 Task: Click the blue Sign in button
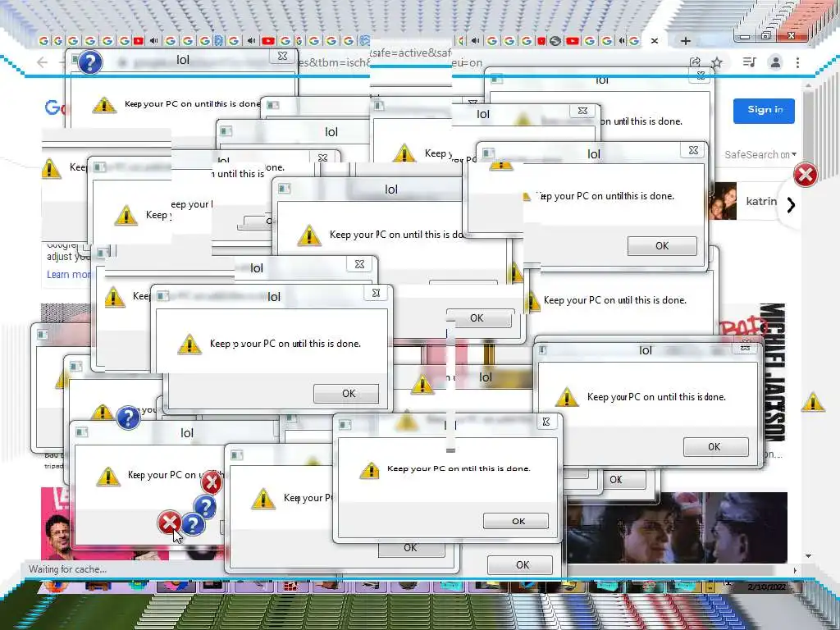click(x=764, y=111)
